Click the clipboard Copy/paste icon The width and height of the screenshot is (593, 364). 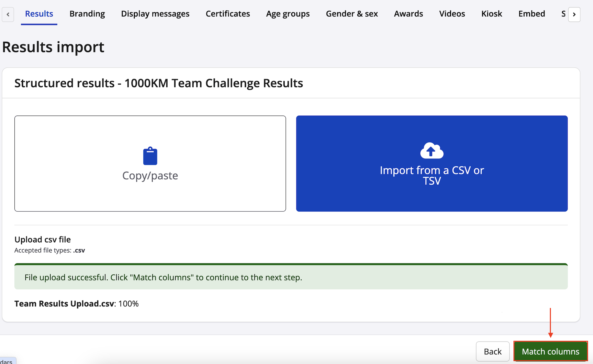[x=150, y=156]
